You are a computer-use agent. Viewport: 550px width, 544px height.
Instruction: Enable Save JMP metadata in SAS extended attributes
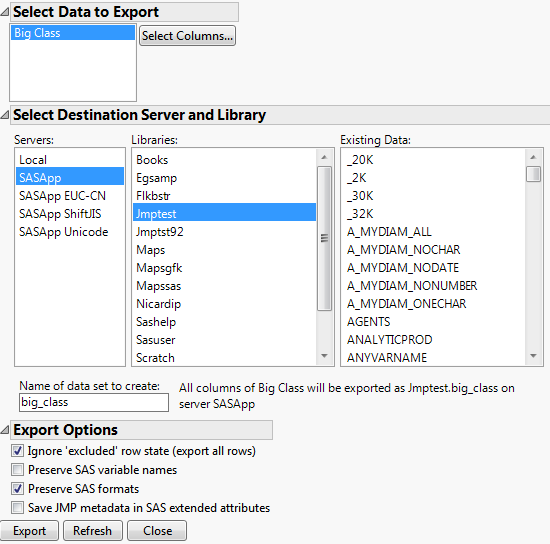pyautogui.click(x=18, y=508)
